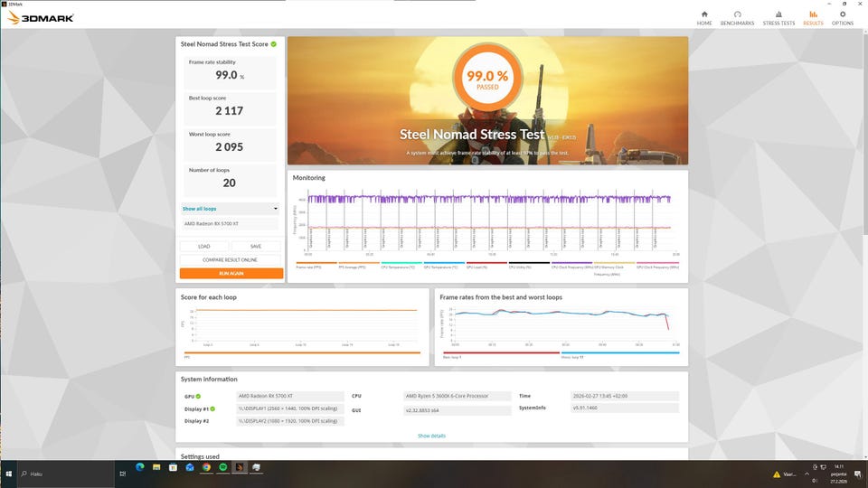Click the LOAD button
This screenshot has height=488, width=868.
203,246
